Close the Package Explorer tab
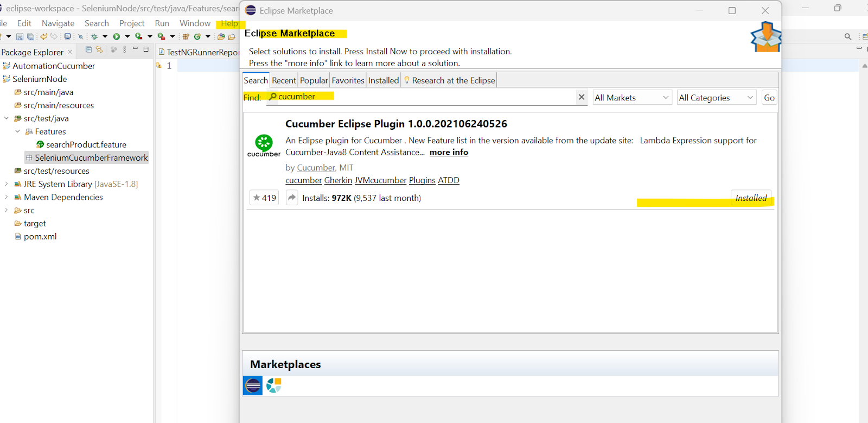868x423 pixels. point(70,52)
